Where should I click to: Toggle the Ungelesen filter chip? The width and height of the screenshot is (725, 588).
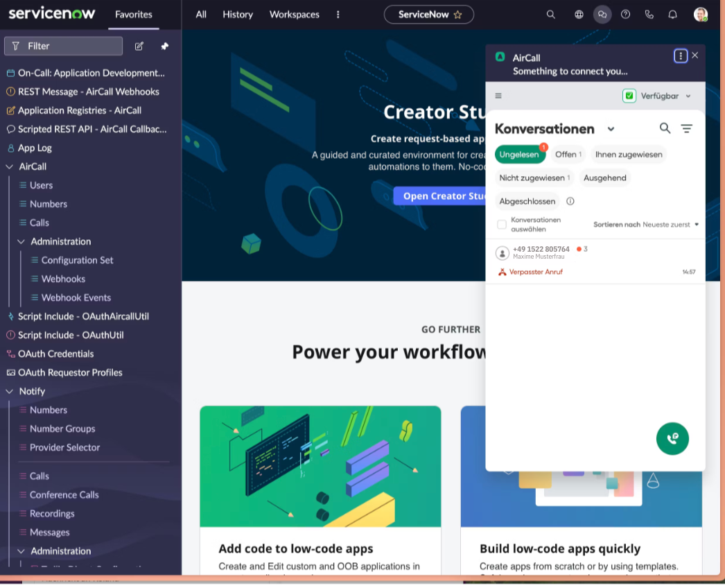pos(520,155)
